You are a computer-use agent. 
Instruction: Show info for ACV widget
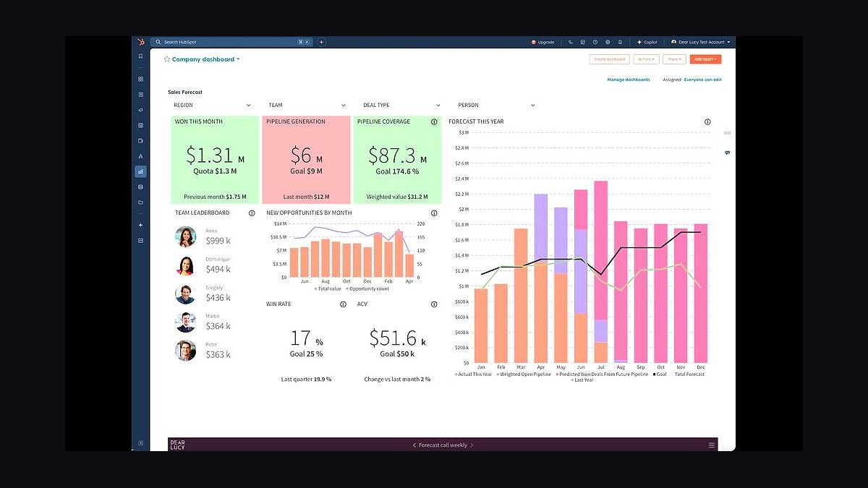[x=434, y=304]
